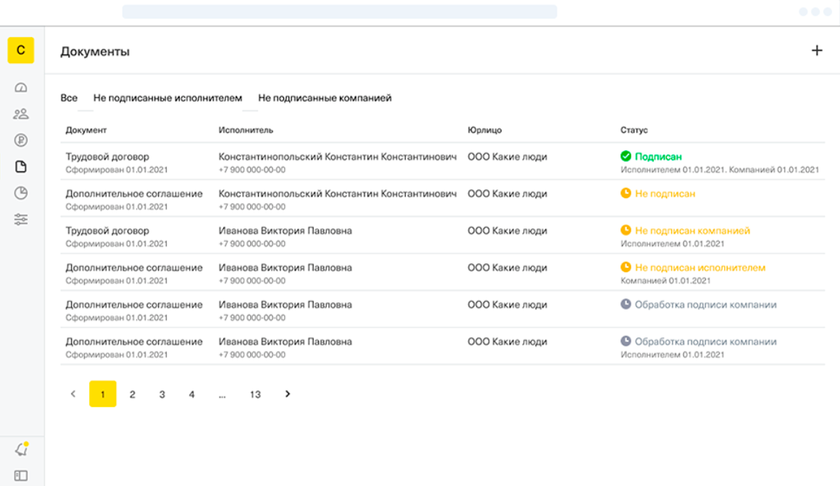Select page 2 in pagination
Screen dimensions: 840x486
click(x=132, y=394)
